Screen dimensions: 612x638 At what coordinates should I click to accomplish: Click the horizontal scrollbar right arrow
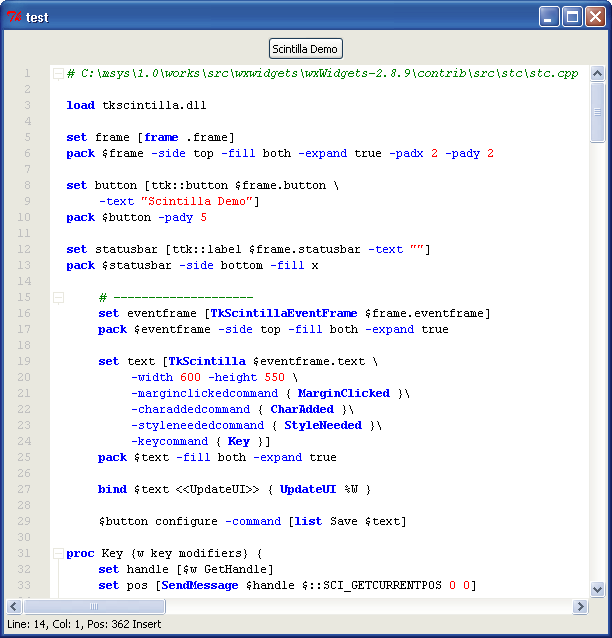580,607
